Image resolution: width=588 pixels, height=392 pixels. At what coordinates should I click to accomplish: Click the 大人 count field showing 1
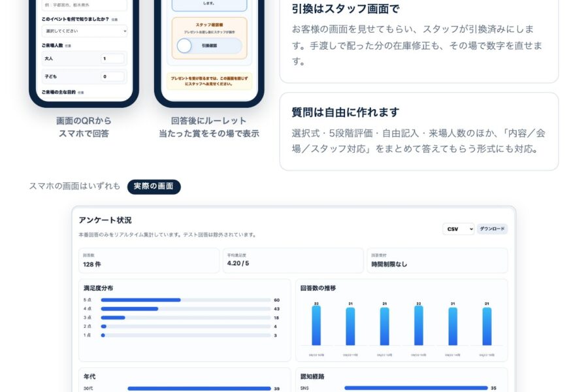click(x=112, y=59)
